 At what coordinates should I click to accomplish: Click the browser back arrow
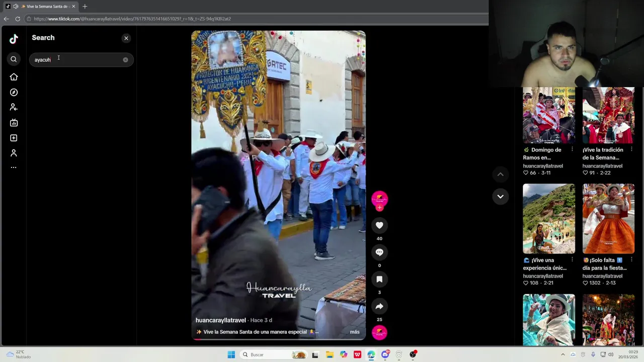pyautogui.click(x=6, y=19)
